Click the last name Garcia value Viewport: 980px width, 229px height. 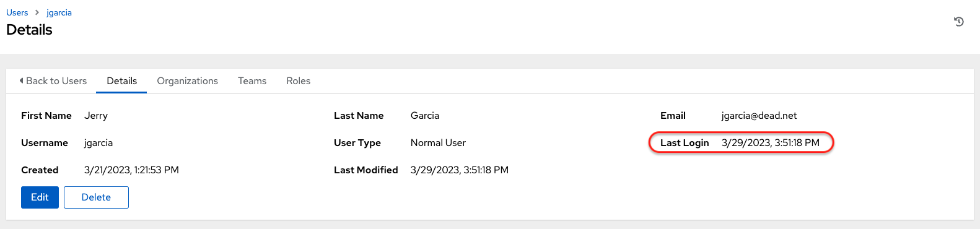(425, 116)
